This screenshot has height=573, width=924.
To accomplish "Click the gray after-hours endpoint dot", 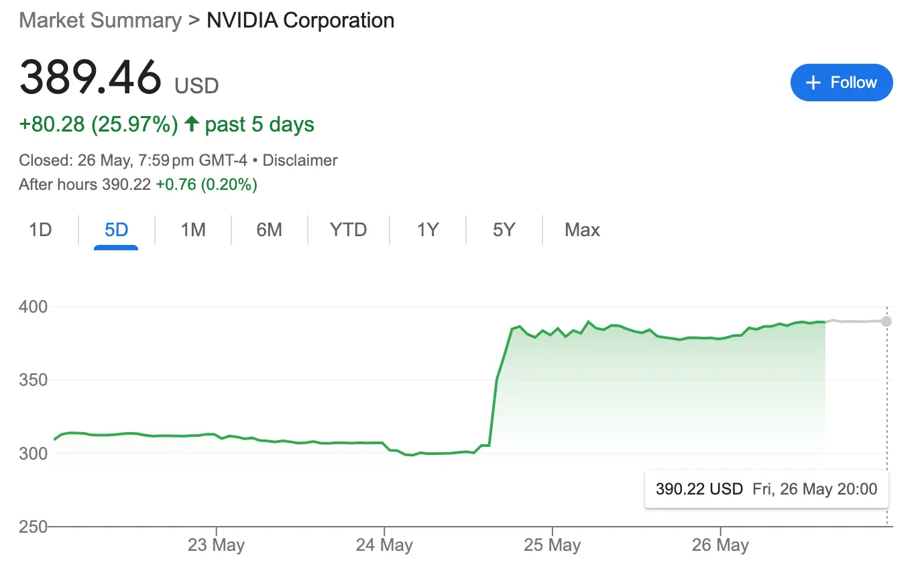I will 886,321.
